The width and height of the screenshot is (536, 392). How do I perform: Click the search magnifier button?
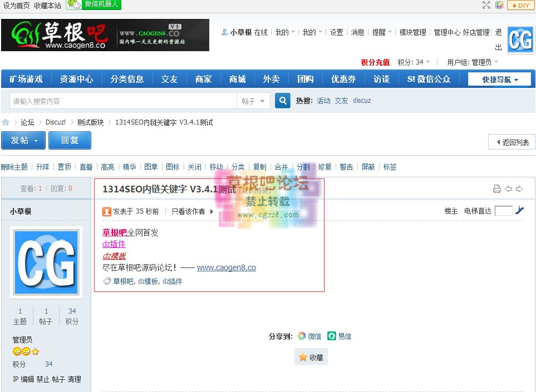[282, 101]
